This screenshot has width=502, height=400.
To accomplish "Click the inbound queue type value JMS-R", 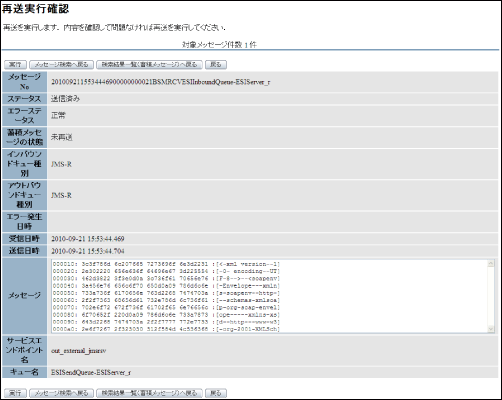I will [61, 164].
